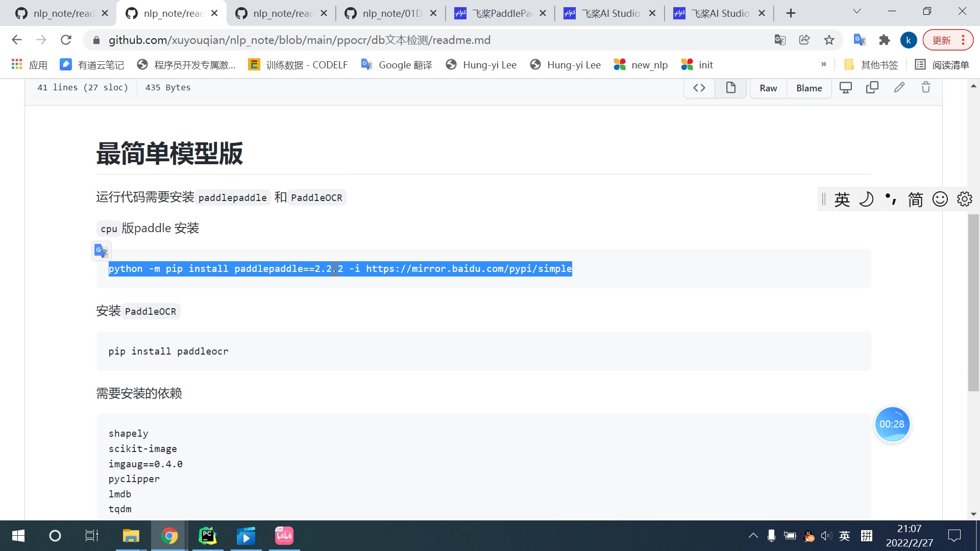The width and height of the screenshot is (980, 551).
Task: Click the Google Translate popup icon near code
Action: [x=101, y=251]
